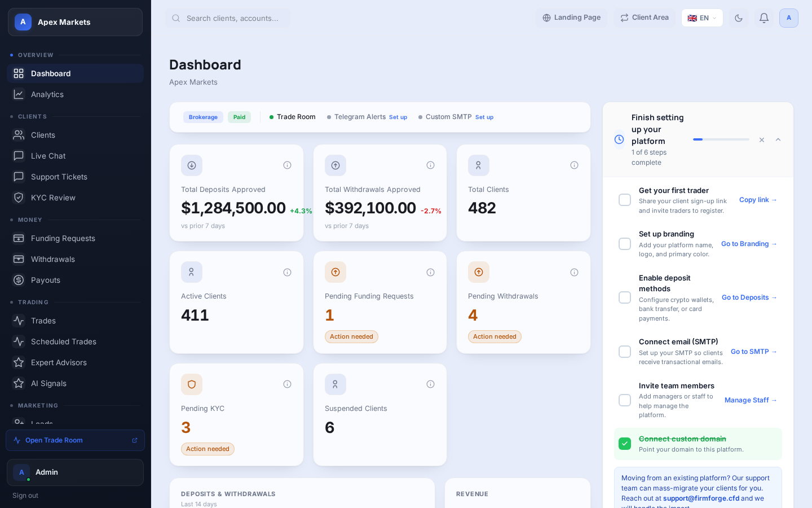Click Set up next to Telegram Alerts
The height and width of the screenshot is (508, 812).
point(398,117)
